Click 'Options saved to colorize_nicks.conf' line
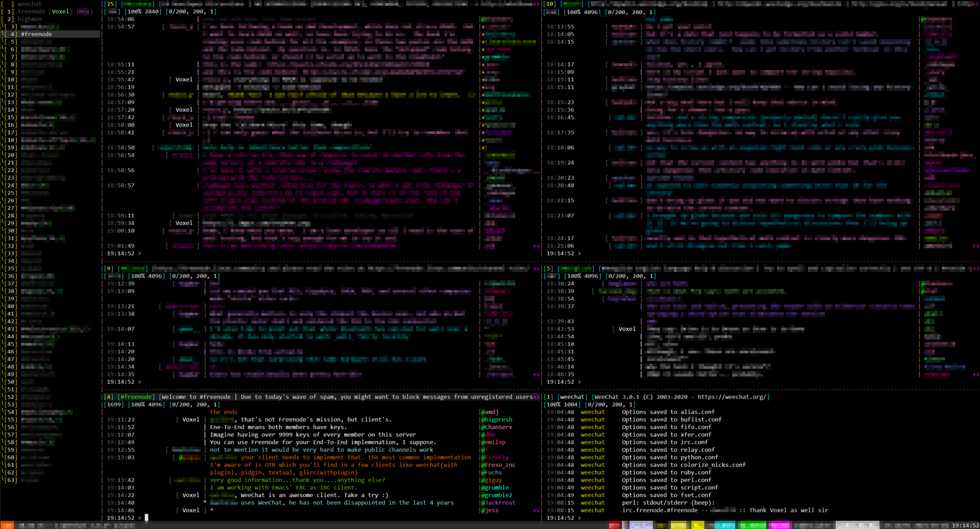Viewport: 980px width, 529px height. click(x=684, y=465)
